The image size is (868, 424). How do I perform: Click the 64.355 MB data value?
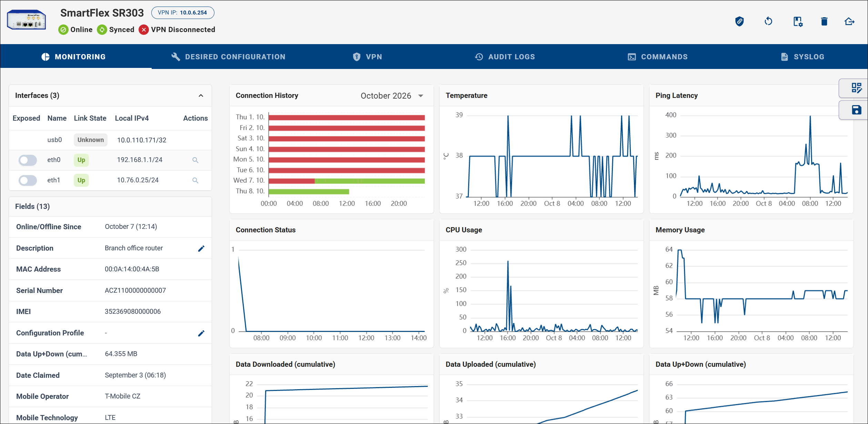[121, 354]
